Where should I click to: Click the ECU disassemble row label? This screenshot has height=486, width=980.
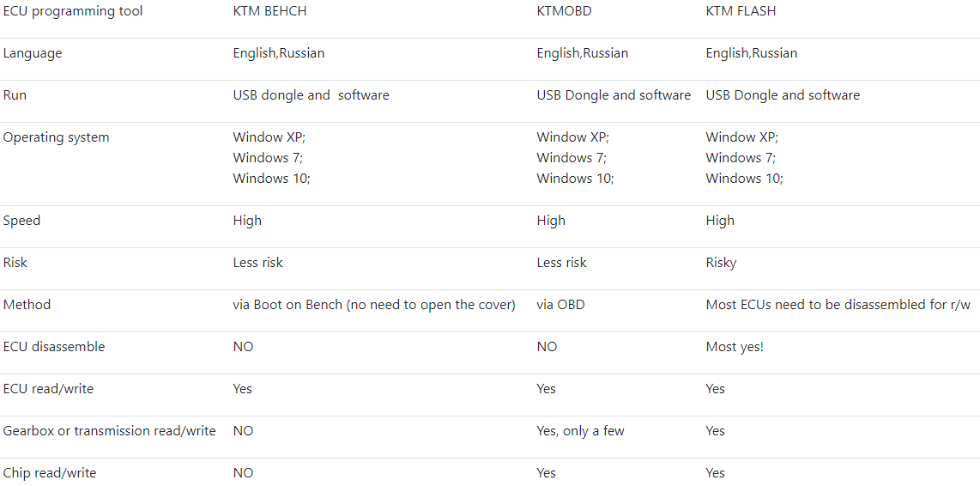[54, 347]
